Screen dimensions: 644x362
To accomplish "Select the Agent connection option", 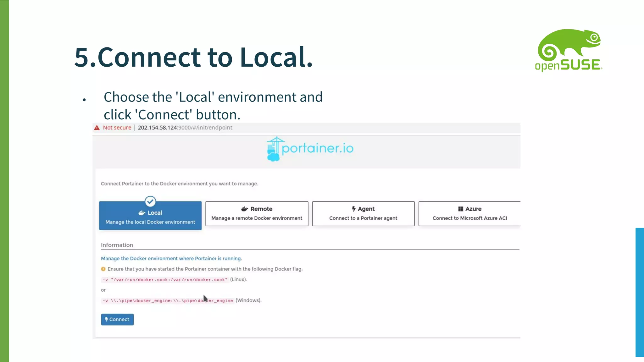I will (363, 214).
